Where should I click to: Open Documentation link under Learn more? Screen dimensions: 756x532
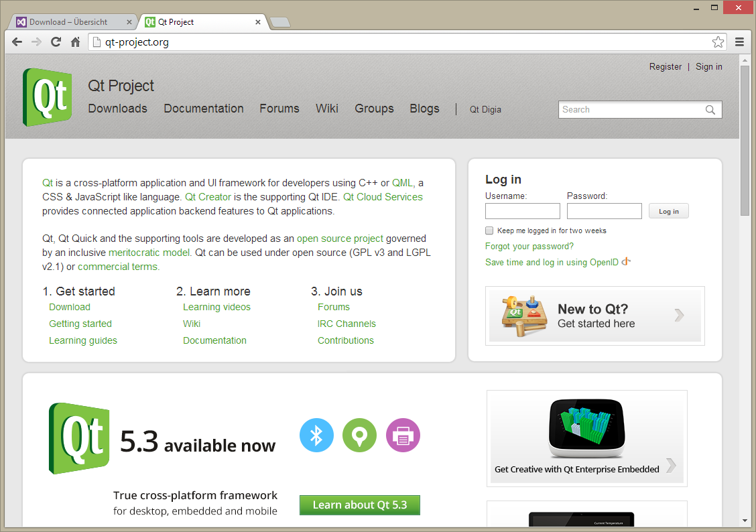(214, 340)
